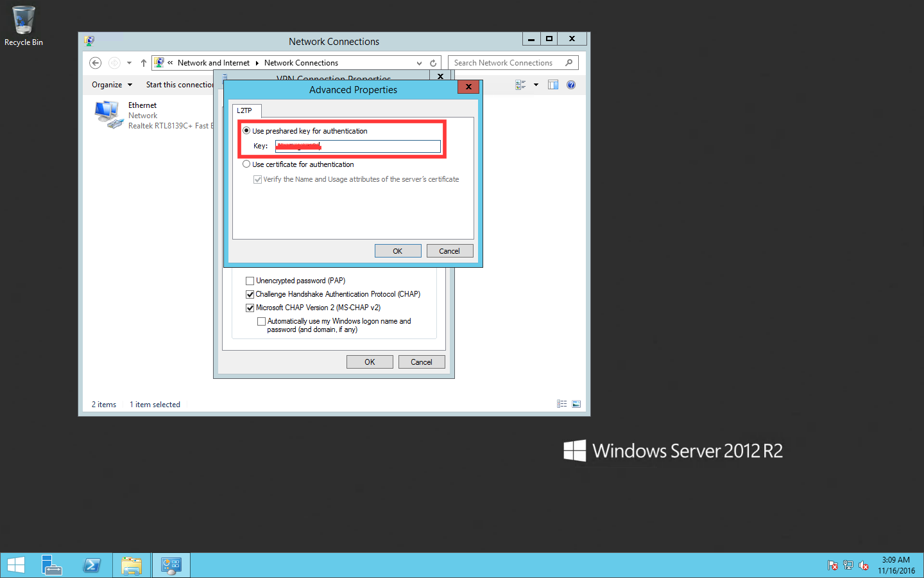The height and width of the screenshot is (578, 924).
Task: Open the Help question mark icon
Action: (571, 85)
